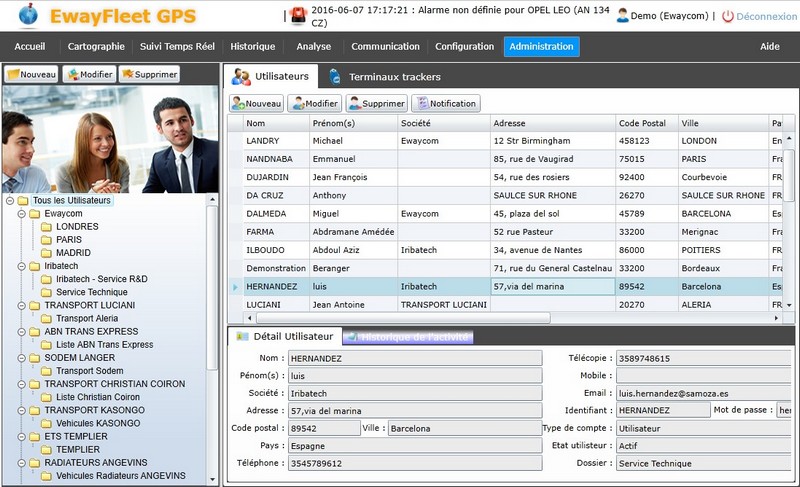Click the Utilisateurs tab people icon
This screenshot has height=487, width=800.
(x=240, y=76)
